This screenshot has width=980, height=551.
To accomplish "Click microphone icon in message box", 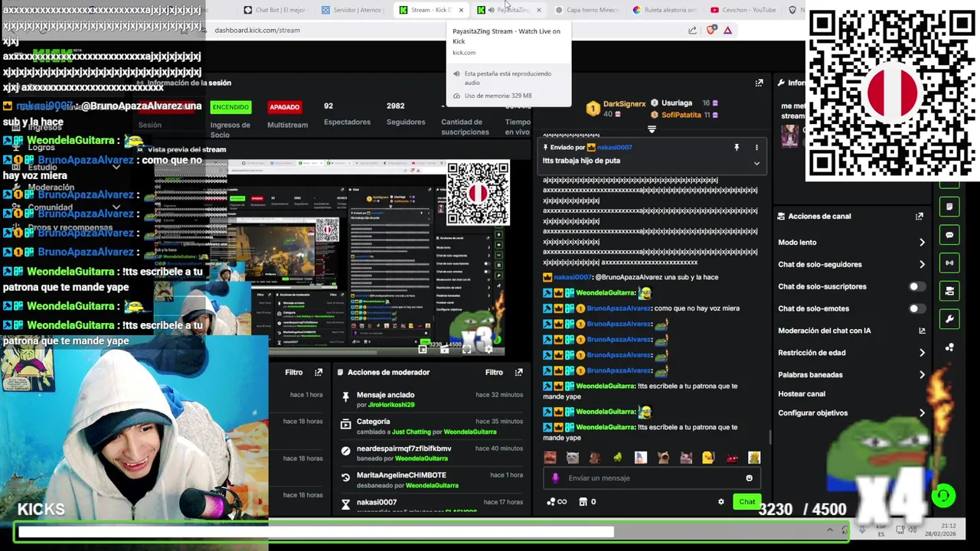I will tap(556, 478).
